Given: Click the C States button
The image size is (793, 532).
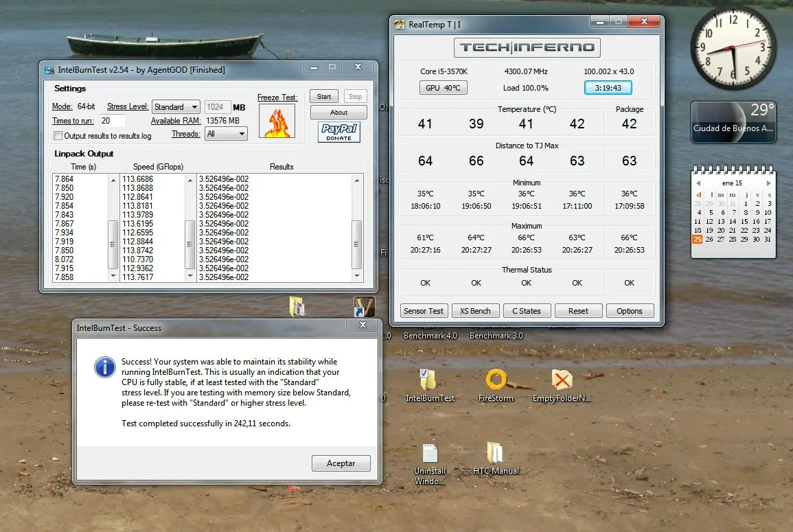Looking at the screenshot, I should 527,311.
